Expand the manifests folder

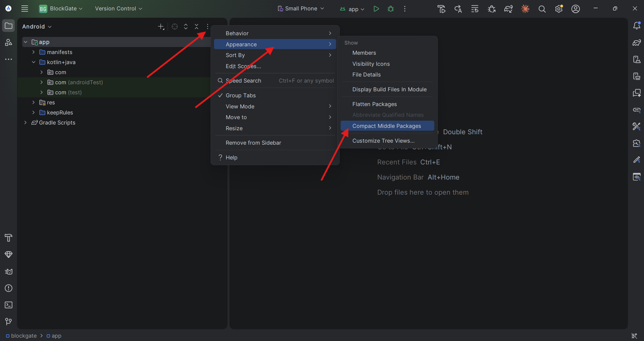(33, 52)
